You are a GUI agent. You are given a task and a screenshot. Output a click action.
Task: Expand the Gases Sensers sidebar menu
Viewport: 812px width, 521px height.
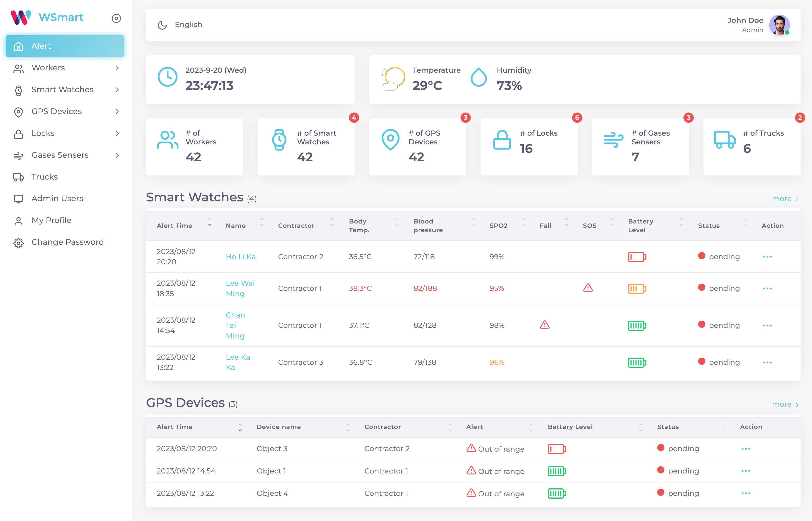coord(65,155)
